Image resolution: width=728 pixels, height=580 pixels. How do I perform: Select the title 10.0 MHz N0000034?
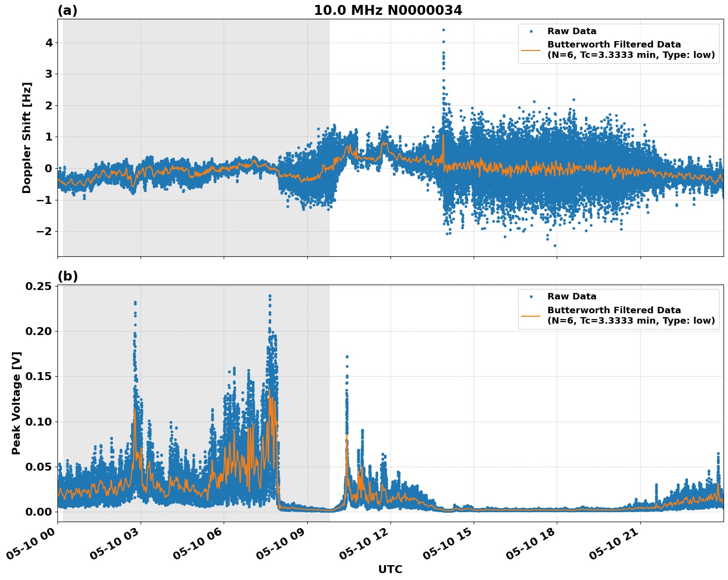point(388,9)
